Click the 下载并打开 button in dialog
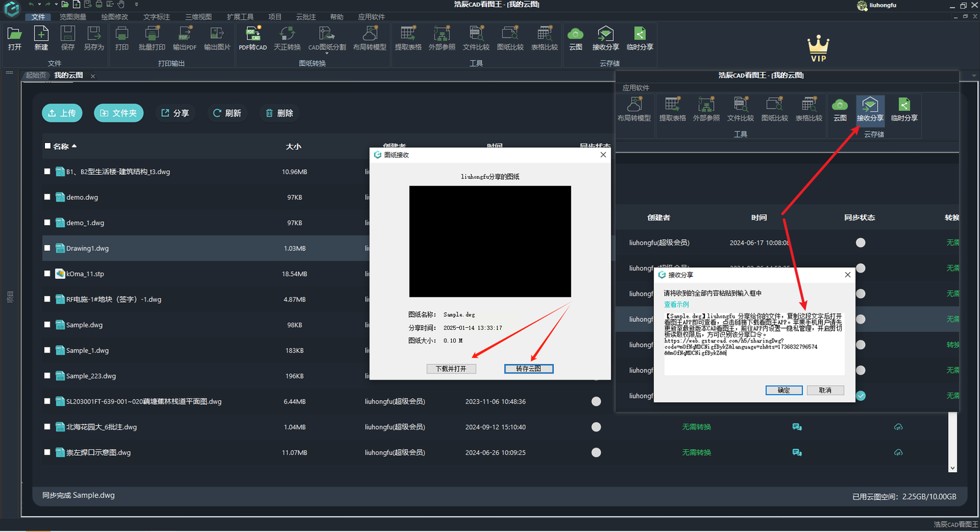 point(451,369)
